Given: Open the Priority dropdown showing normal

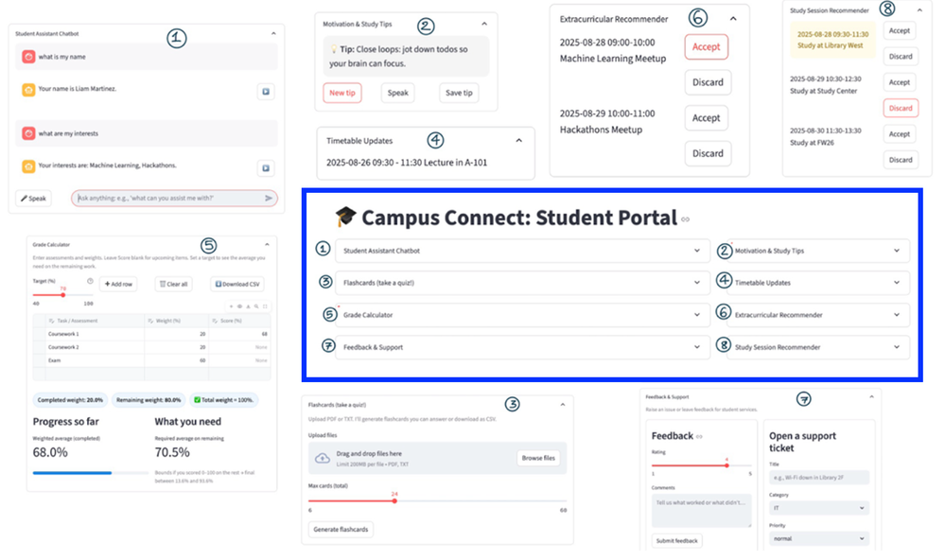Looking at the screenshot, I should [x=816, y=538].
